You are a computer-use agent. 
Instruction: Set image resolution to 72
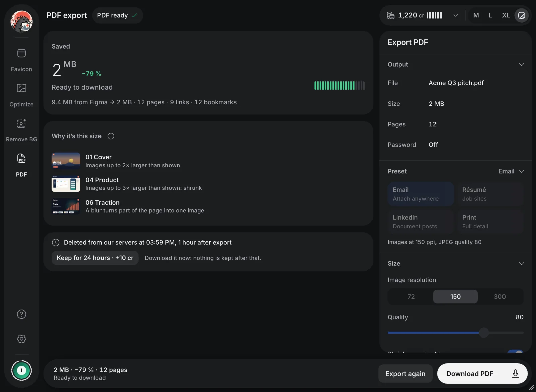[411, 297]
